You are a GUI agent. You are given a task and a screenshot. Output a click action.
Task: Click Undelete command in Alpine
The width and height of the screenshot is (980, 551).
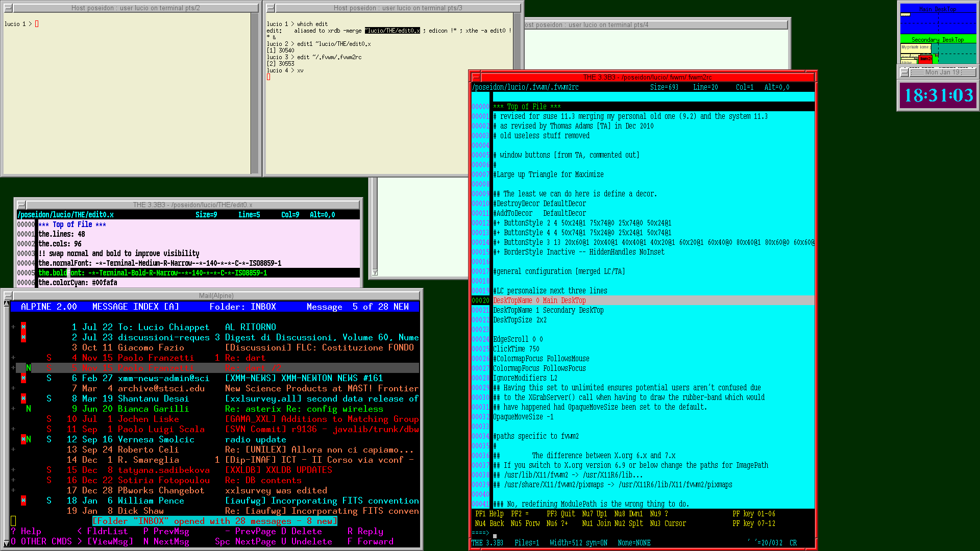pos(307,542)
